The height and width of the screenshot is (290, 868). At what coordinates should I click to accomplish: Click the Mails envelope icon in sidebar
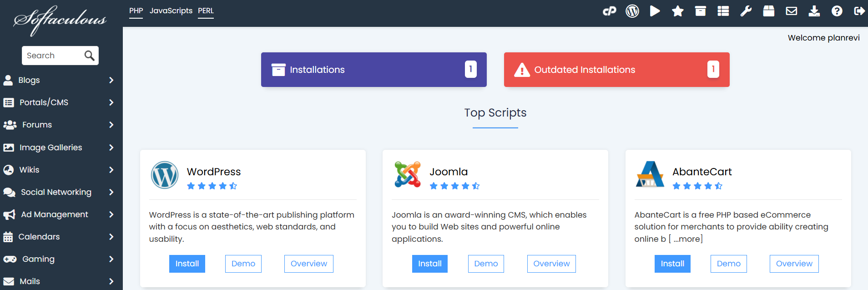point(9,281)
